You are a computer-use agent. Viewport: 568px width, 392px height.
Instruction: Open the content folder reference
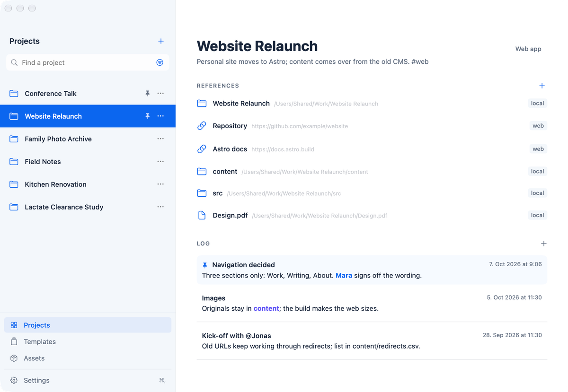(x=372, y=171)
